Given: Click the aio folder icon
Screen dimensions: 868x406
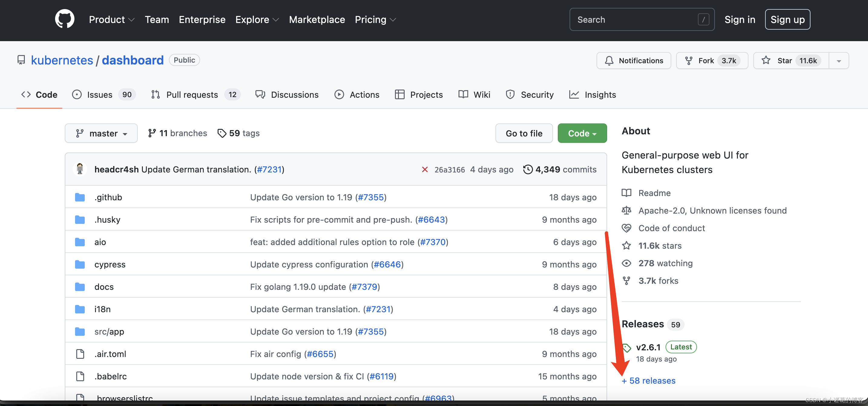Looking at the screenshot, I should (x=80, y=242).
